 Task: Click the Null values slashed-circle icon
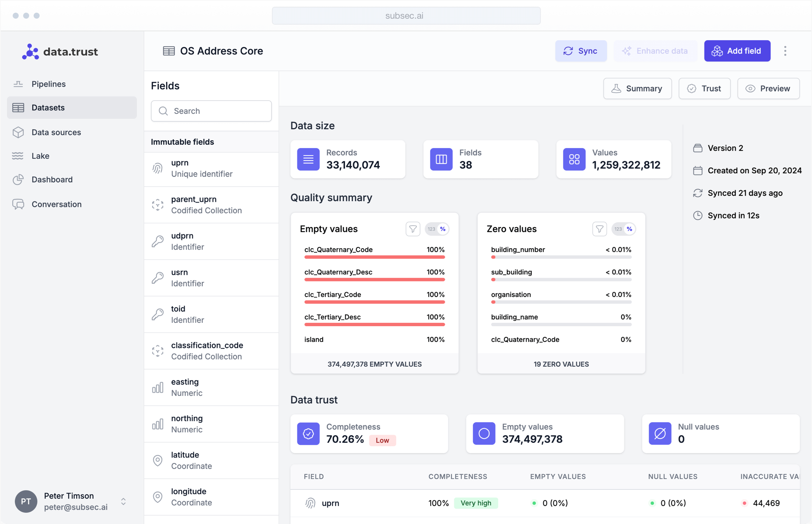point(660,433)
